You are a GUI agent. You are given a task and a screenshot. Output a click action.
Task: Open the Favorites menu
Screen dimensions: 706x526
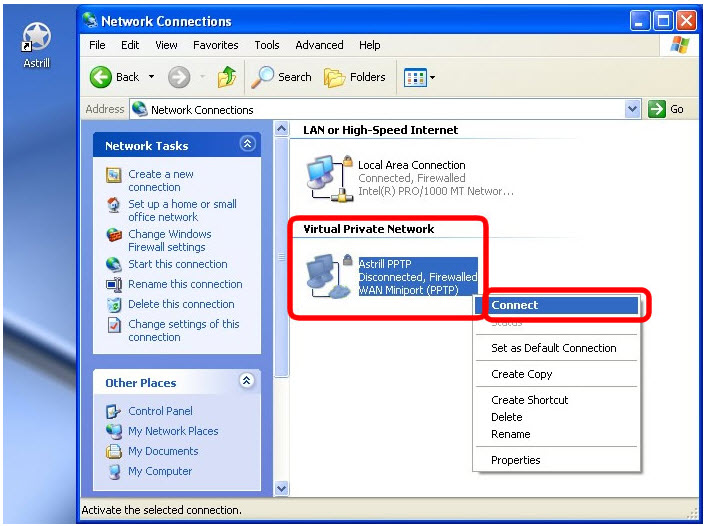[216, 45]
